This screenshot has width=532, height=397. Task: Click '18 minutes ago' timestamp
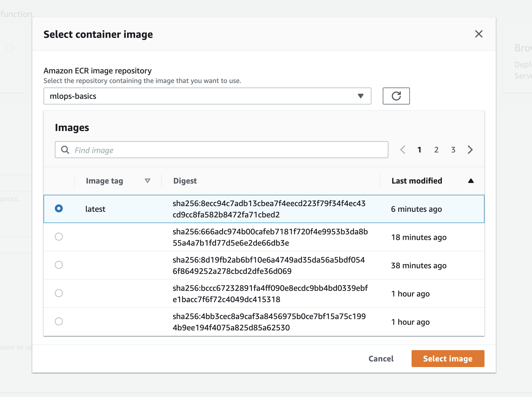[419, 237]
